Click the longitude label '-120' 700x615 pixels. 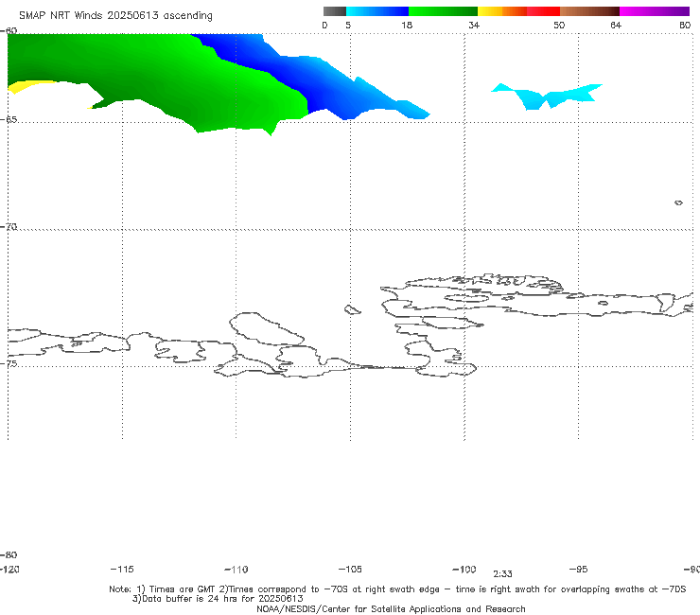click(9, 569)
